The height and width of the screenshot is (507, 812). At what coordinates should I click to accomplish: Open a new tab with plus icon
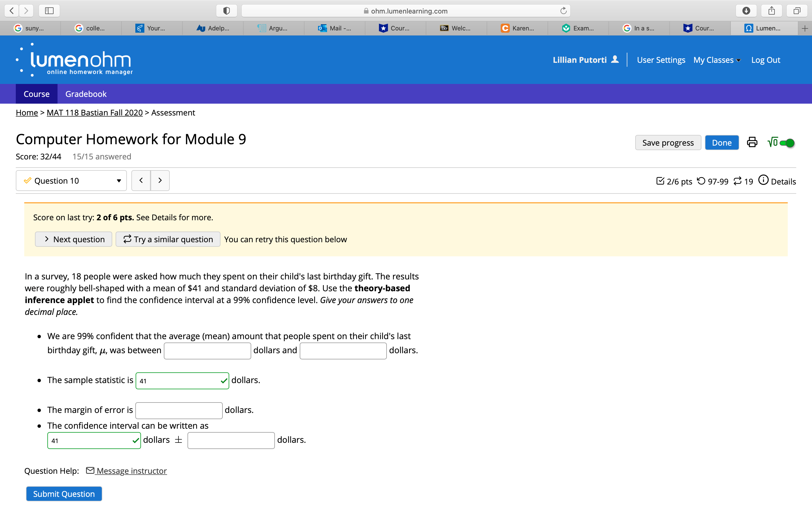[x=804, y=28]
